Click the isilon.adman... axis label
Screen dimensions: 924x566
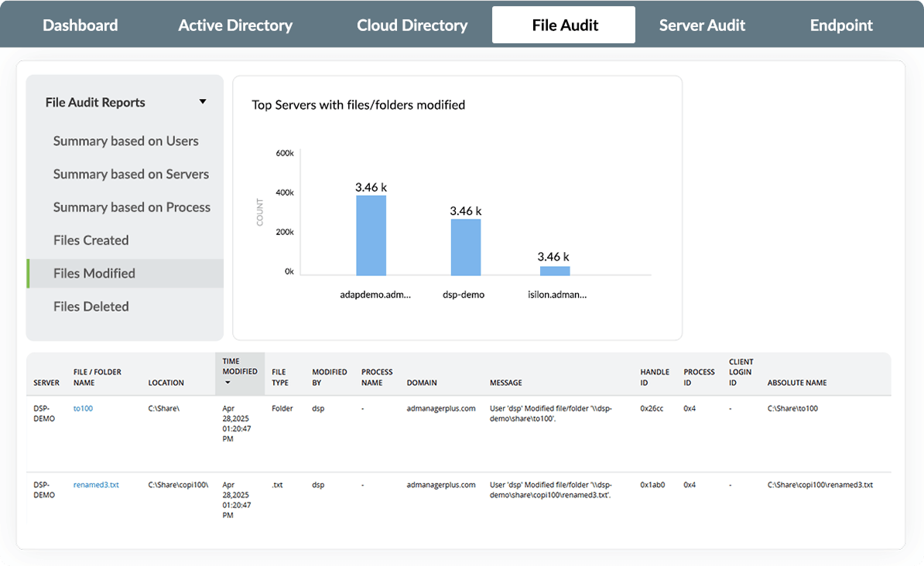pyautogui.click(x=557, y=295)
